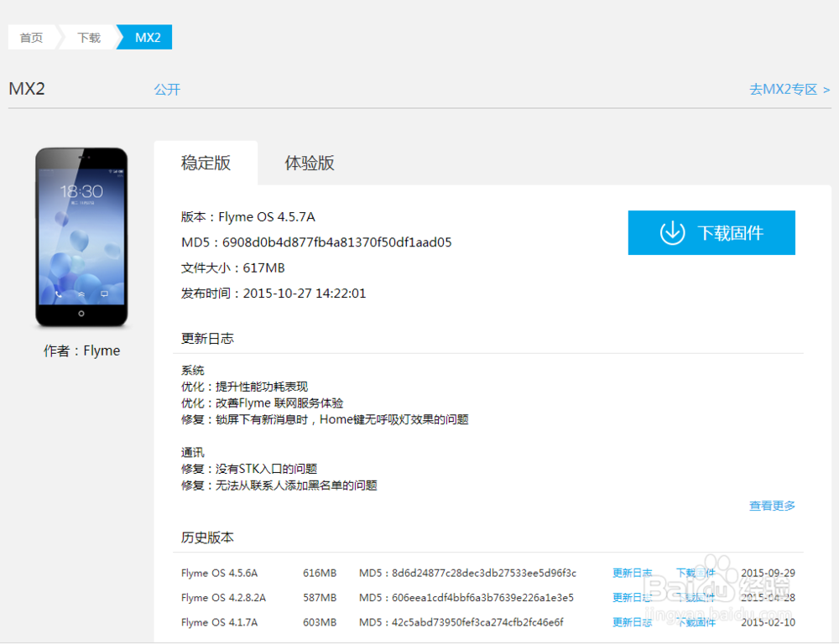Click changelog line 优化：提升性能功耗表现
The width and height of the screenshot is (839, 644).
244,387
